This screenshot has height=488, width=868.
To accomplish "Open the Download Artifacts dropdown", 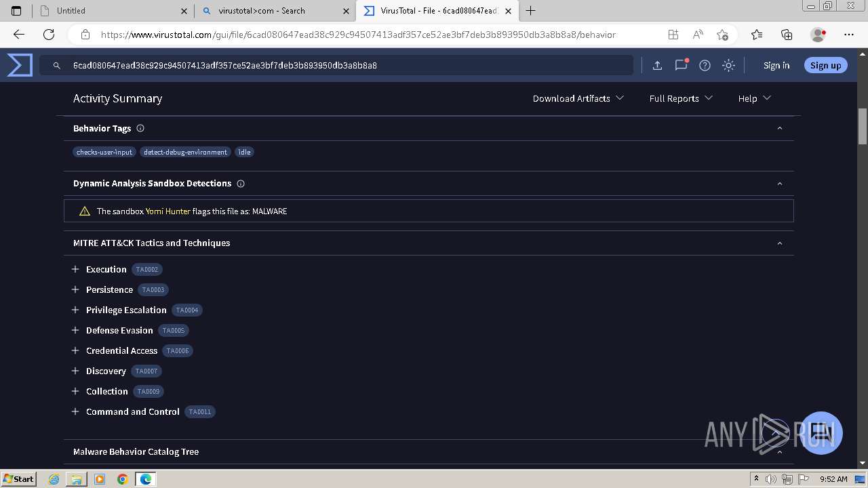I will [x=578, y=98].
